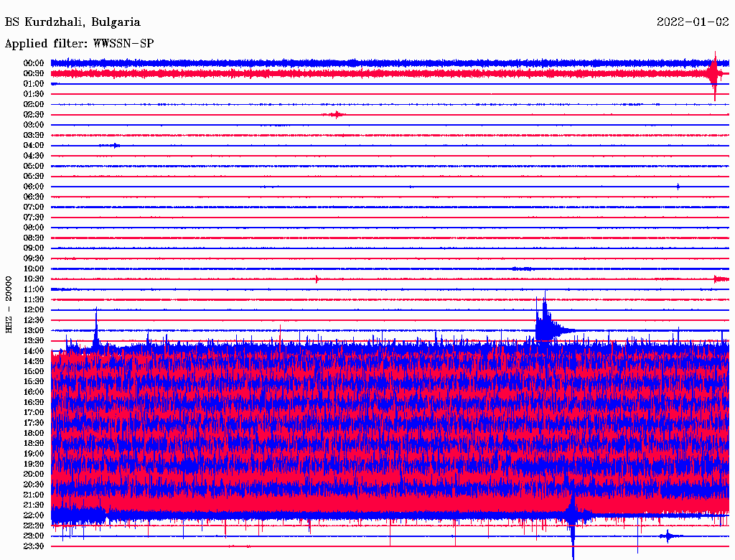The image size is (735, 560).
Task: Click the 23:00 time label
Action: click(x=34, y=536)
